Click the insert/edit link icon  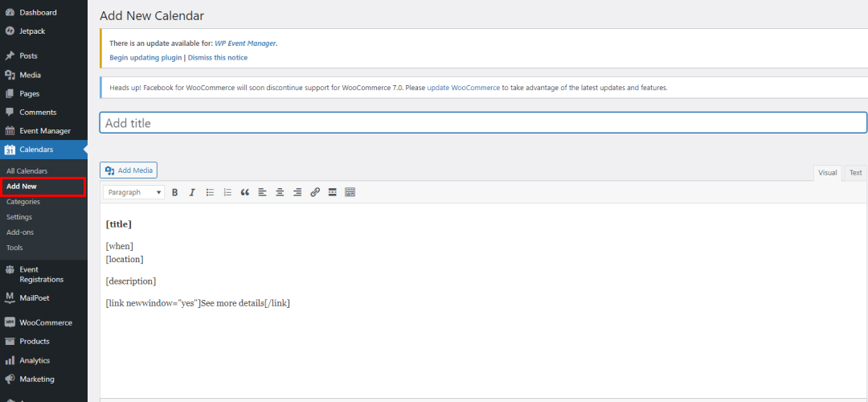point(315,192)
